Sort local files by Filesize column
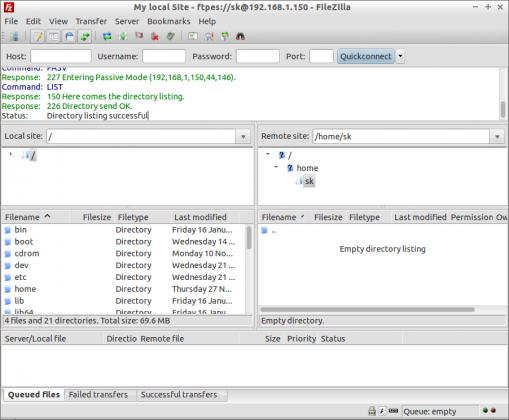 [x=92, y=217]
